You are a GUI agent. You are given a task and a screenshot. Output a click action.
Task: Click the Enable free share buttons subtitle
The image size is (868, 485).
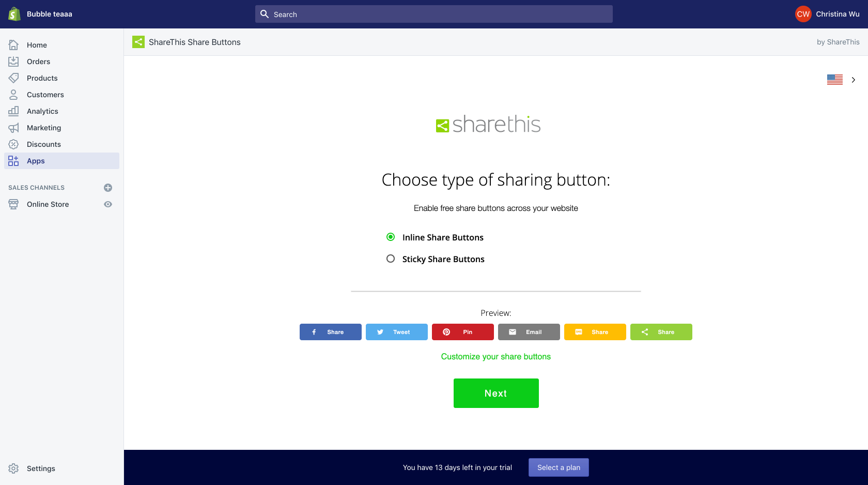[496, 208]
